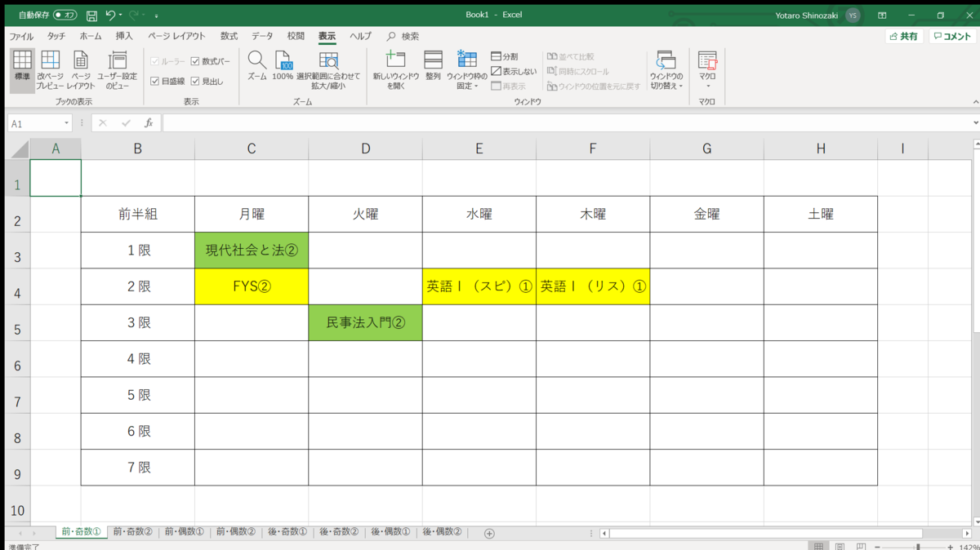Open the 校閲 tab

(x=296, y=36)
